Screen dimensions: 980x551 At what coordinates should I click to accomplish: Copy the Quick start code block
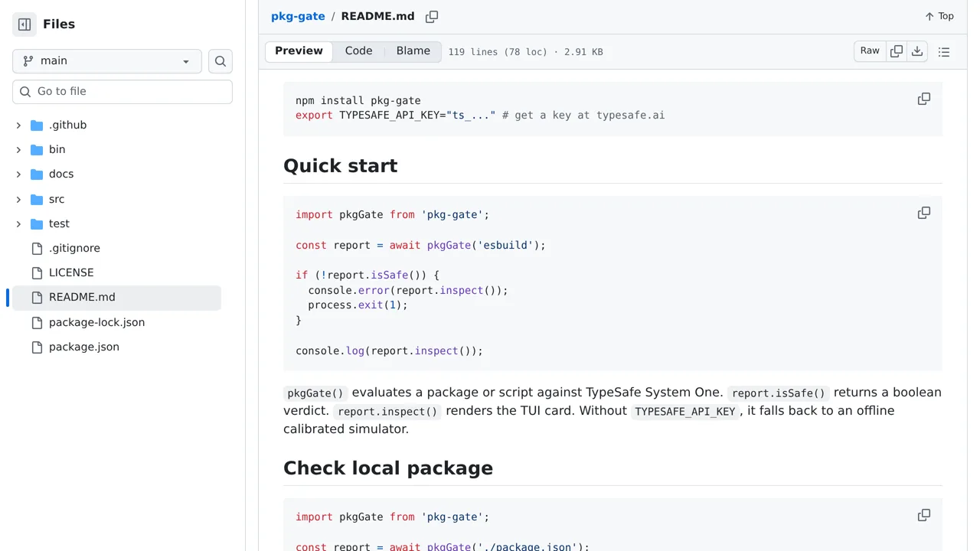(x=924, y=214)
